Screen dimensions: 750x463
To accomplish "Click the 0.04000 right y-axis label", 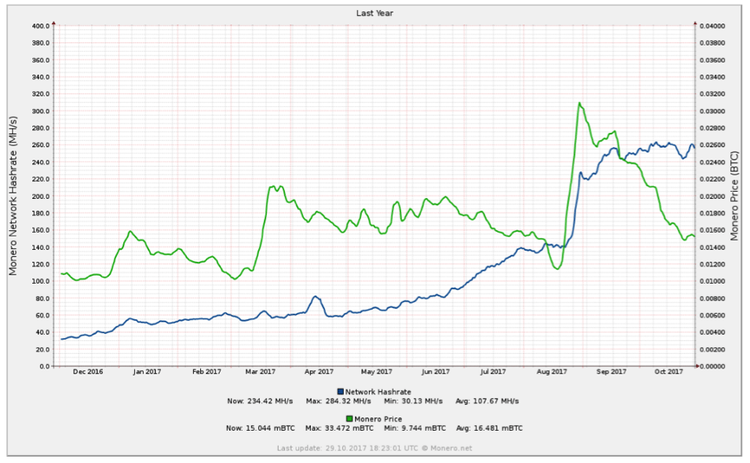I will [x=712, y=26].
